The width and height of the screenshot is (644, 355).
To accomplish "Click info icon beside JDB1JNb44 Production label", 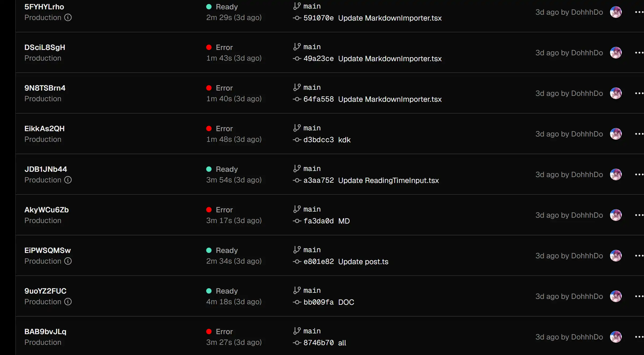I will click(68, 180).
